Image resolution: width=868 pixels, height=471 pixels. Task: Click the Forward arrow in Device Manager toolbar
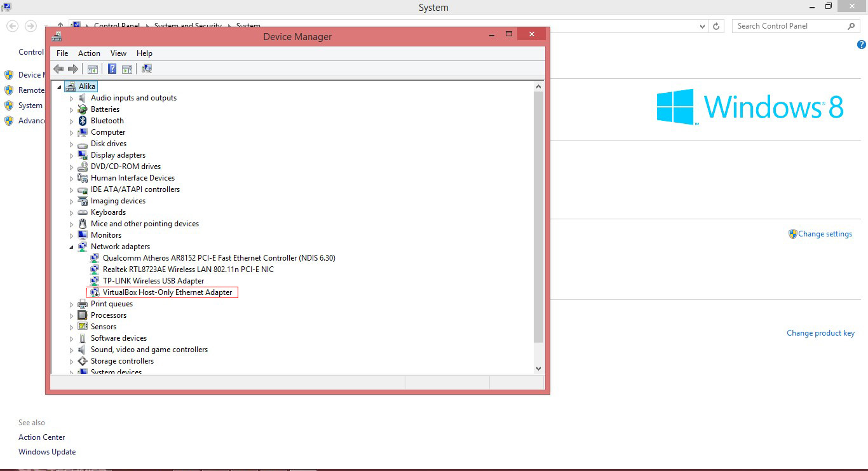tap(73, 69)
